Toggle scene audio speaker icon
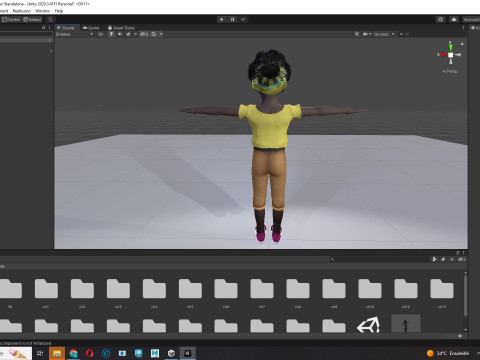The image size is (480, 360). 120,34
